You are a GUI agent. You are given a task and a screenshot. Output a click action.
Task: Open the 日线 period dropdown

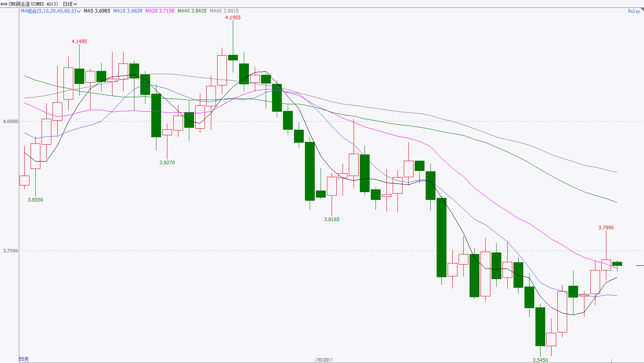(x=70, y=4)
